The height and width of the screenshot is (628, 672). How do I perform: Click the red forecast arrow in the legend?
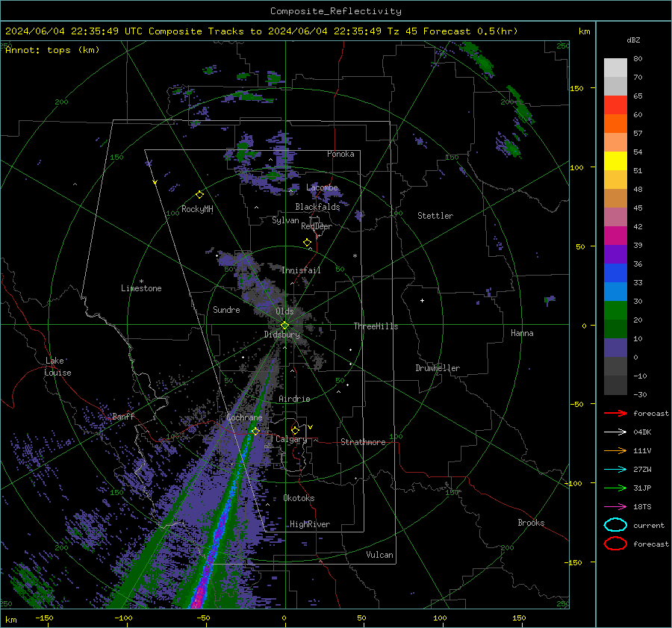point(615,413)
